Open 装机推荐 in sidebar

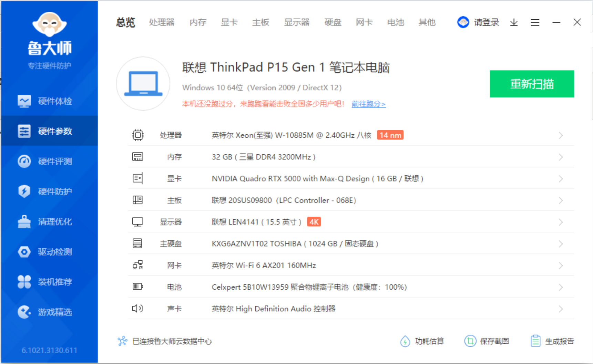[x=49, y=282]
